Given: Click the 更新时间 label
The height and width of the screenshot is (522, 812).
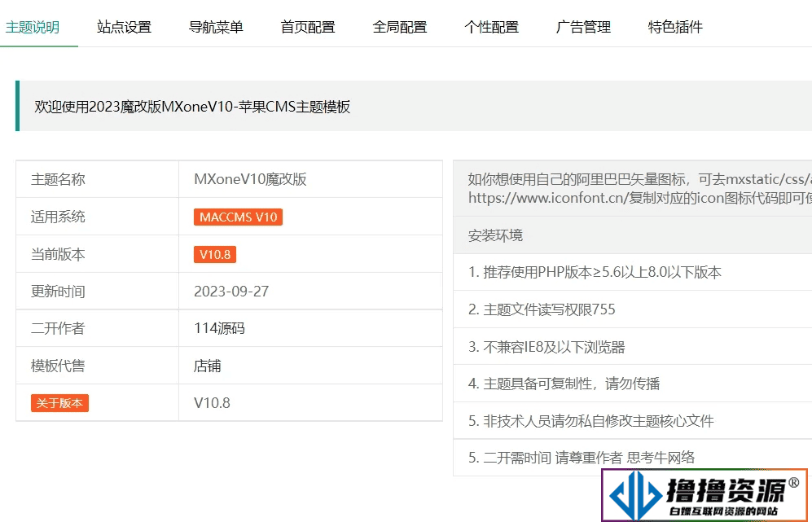Looking at the screenshot, I should [58, 292].
